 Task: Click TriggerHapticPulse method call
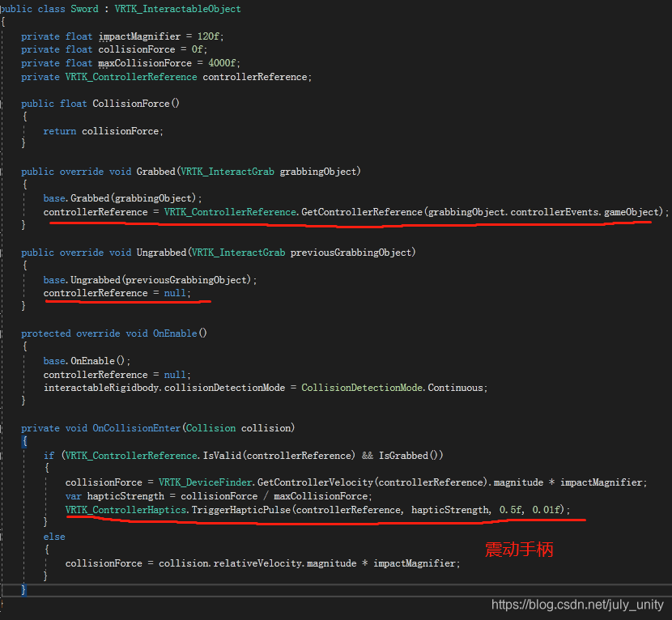pyautogui.click(x=240, y=510)
